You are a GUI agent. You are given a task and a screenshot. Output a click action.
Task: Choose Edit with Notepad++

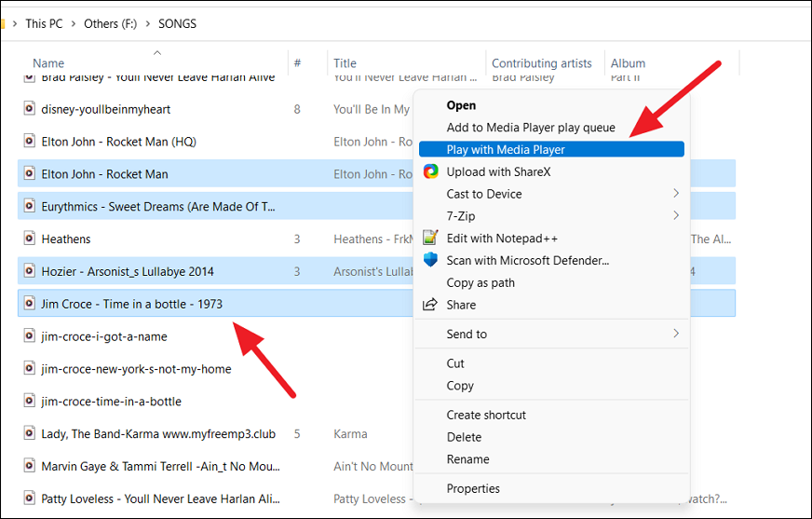tap(502, 239)
